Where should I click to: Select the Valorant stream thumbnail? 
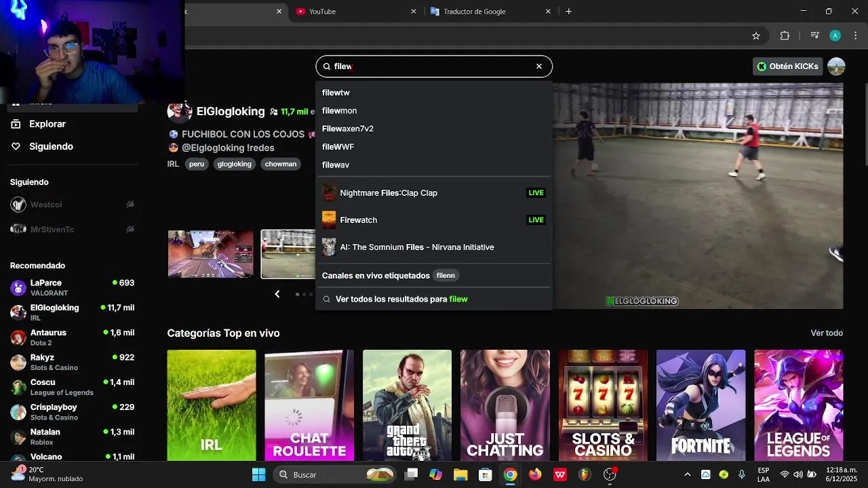211,254
